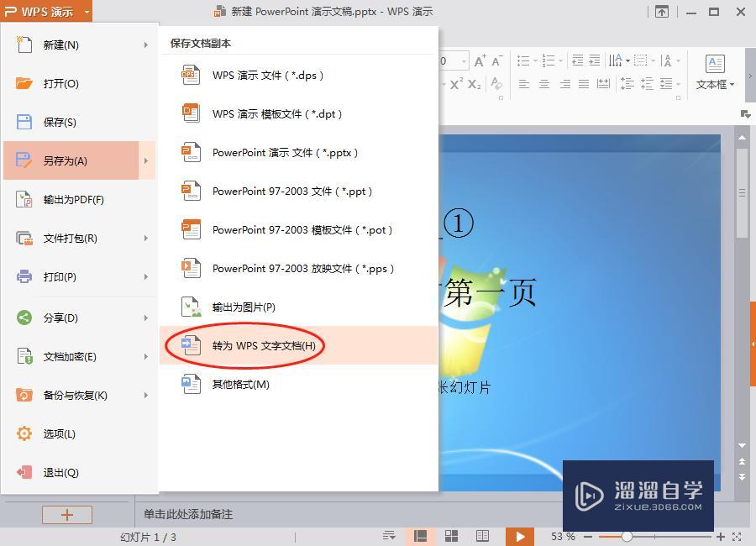
Task: Click the numbered list icon
Action: tap(549, 60)
